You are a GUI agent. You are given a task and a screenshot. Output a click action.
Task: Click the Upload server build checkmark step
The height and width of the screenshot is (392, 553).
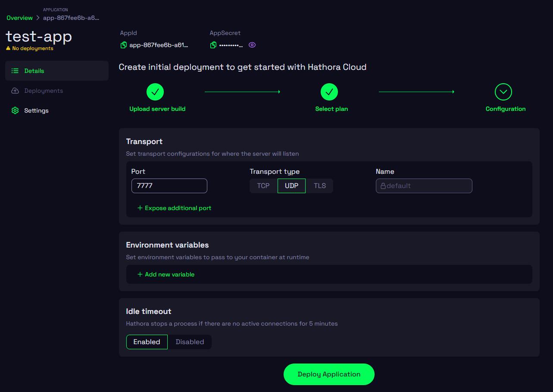point(155,92)
